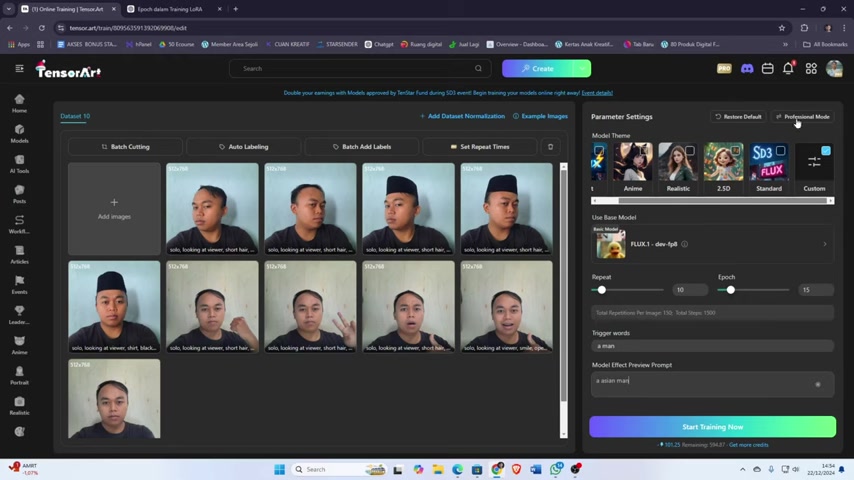Tick the Standard SD3 FLUX theme checkbox
The height and width of the screenshot is (480, 854).
pyautogui.click(x=780, y=151)
